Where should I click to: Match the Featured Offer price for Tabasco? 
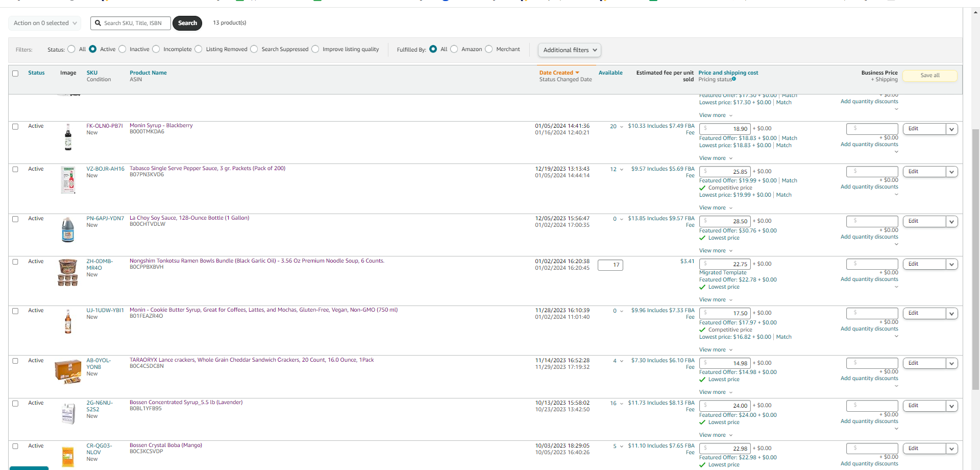tap(789, 180)
